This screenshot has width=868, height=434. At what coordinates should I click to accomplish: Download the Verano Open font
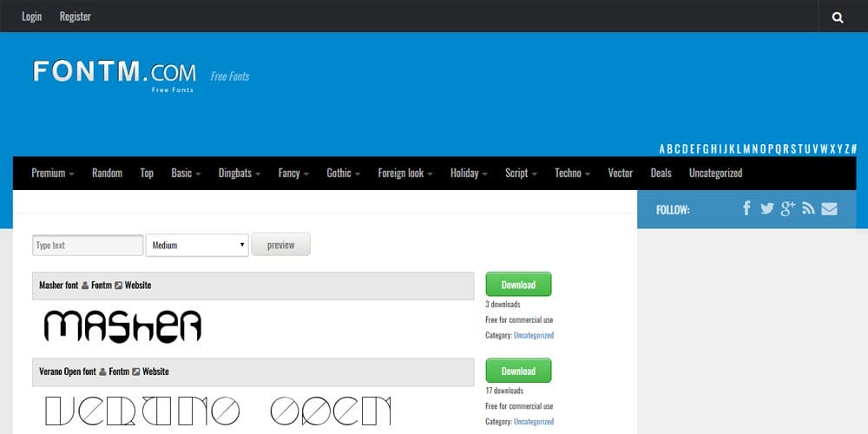click(x=518, y=371)
